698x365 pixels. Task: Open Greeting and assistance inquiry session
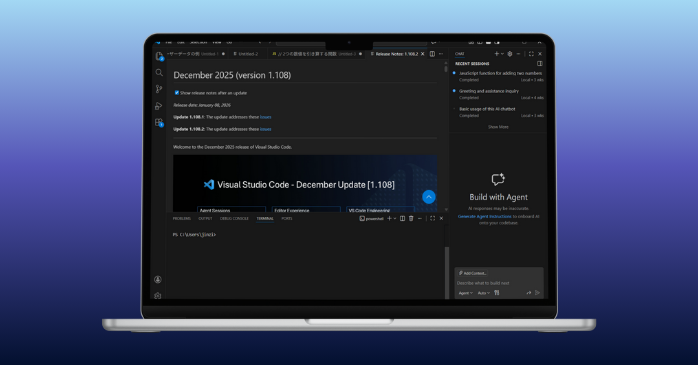[x=499, y=94]
